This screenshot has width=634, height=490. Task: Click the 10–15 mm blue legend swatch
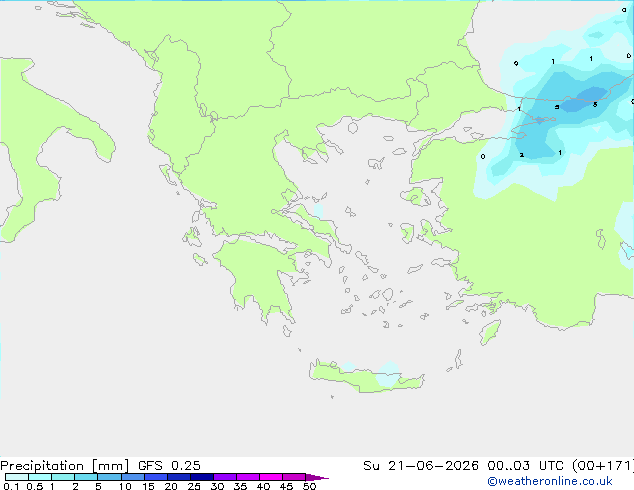point(133,477)
